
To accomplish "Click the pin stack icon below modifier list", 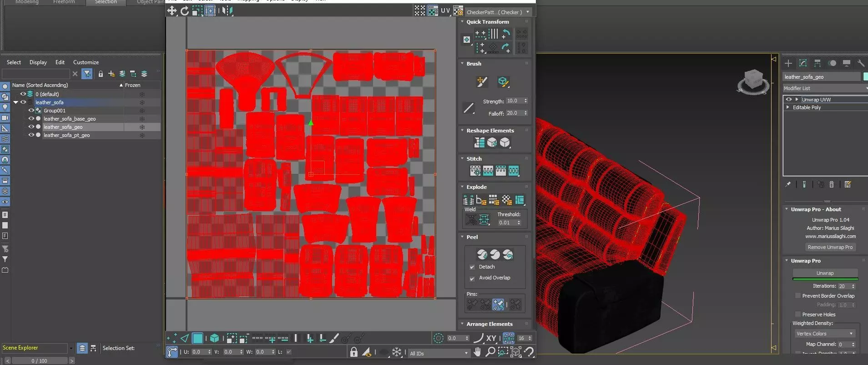I will 788,184.
